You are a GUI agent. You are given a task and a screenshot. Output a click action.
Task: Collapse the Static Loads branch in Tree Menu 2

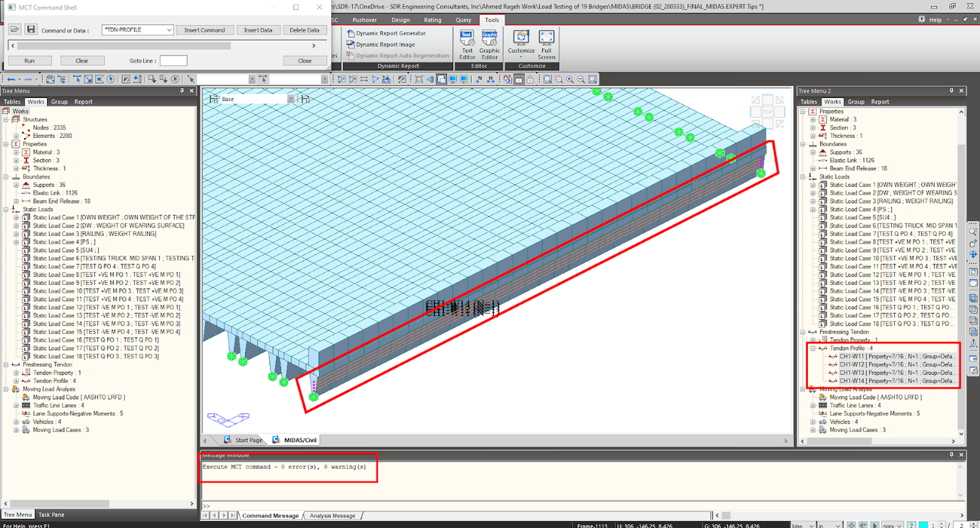(803, 176)
